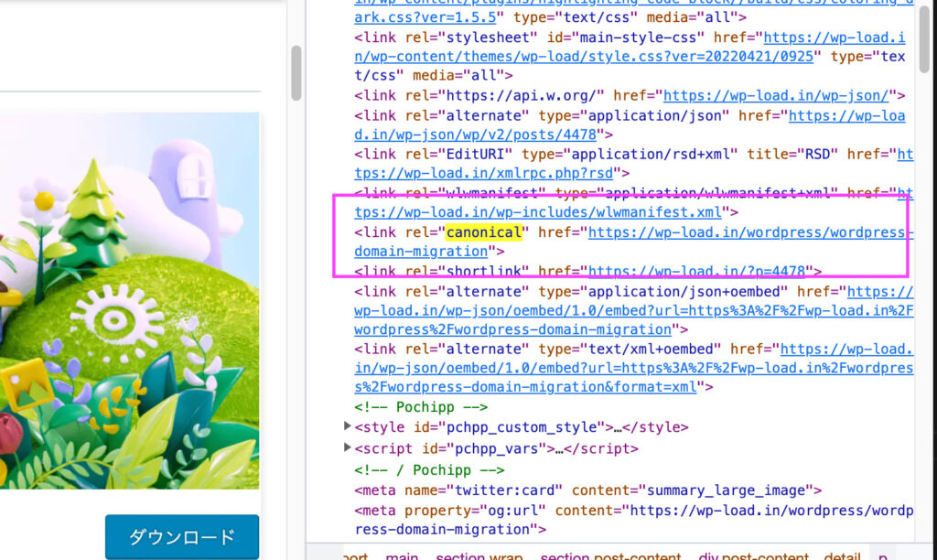Select the og:url meta tag line
This screenshot has height=560, width=937.
tap(631, 510)
